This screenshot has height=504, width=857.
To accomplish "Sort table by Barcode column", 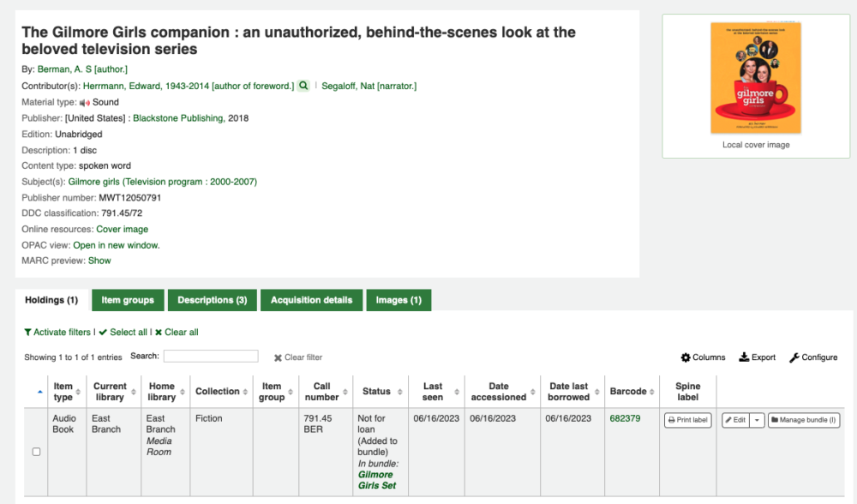I will pyautogui.click(x=632, y=392).
